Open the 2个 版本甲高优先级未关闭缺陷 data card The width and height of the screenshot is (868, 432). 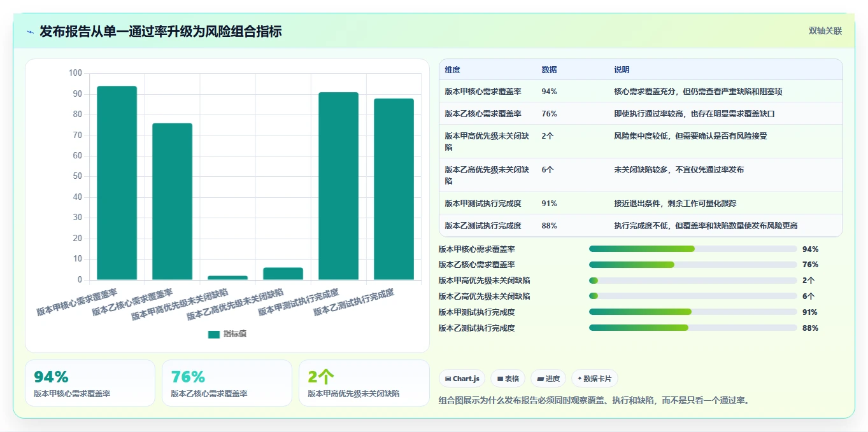click(364, 383)
